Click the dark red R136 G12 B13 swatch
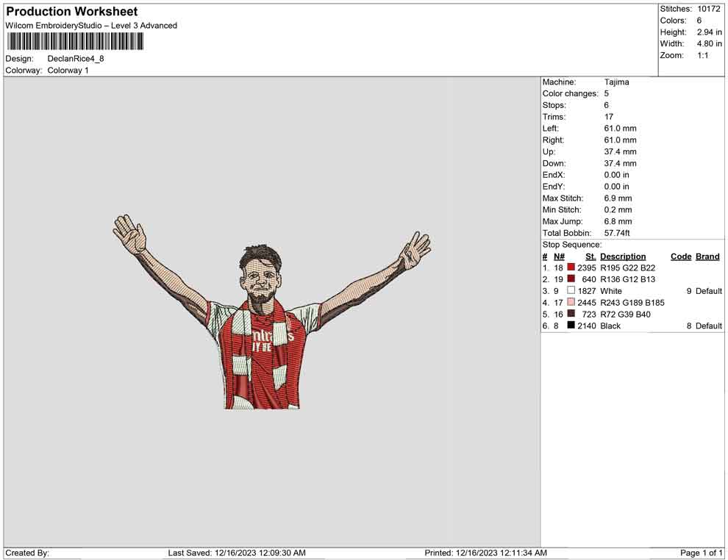The width and height of the screenshot is (728, 560). coord(571,279)
